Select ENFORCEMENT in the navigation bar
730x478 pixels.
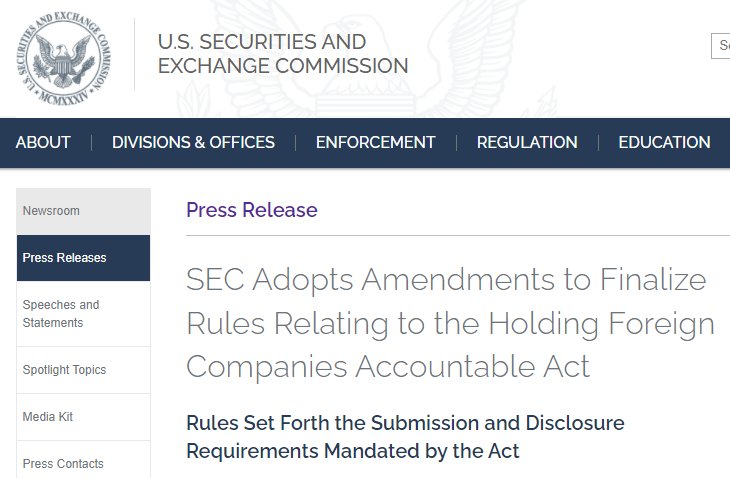[x=375, y=142]
